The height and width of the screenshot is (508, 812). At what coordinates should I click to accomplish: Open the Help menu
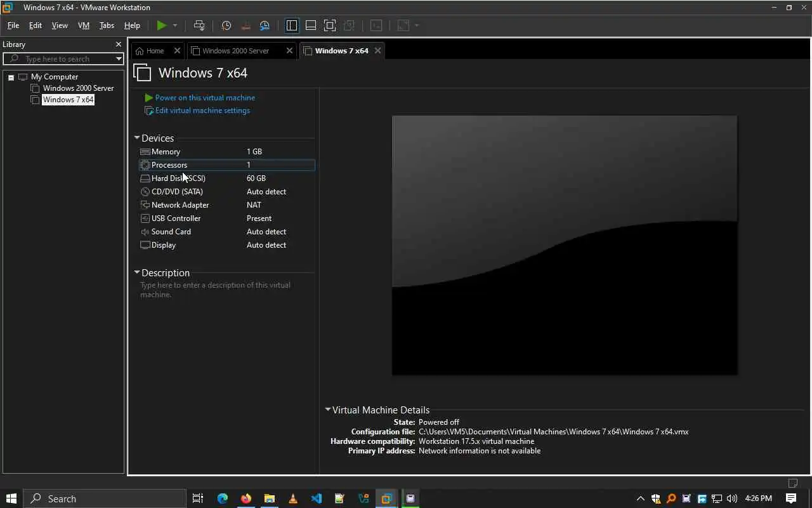132,25
